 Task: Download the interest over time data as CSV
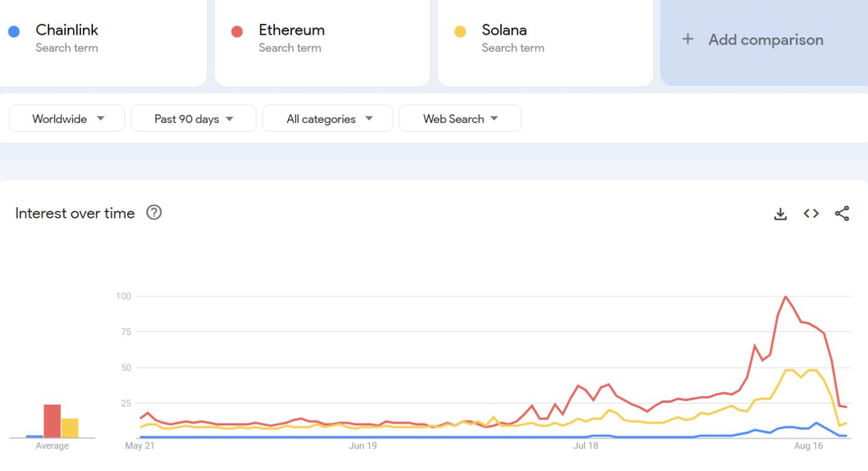coord(780,213)
